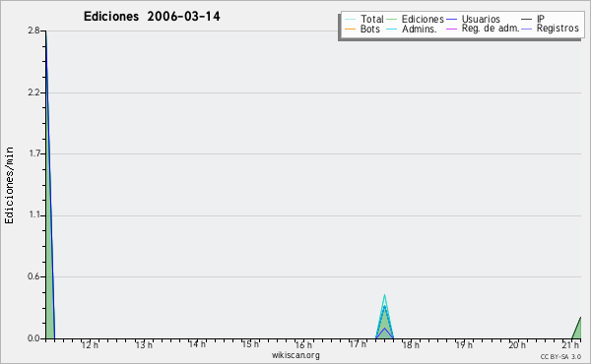The height and width of the screenshot is (364, 591).
Task: Click the 17 h x-axis tick label
Action: point(358,344)
